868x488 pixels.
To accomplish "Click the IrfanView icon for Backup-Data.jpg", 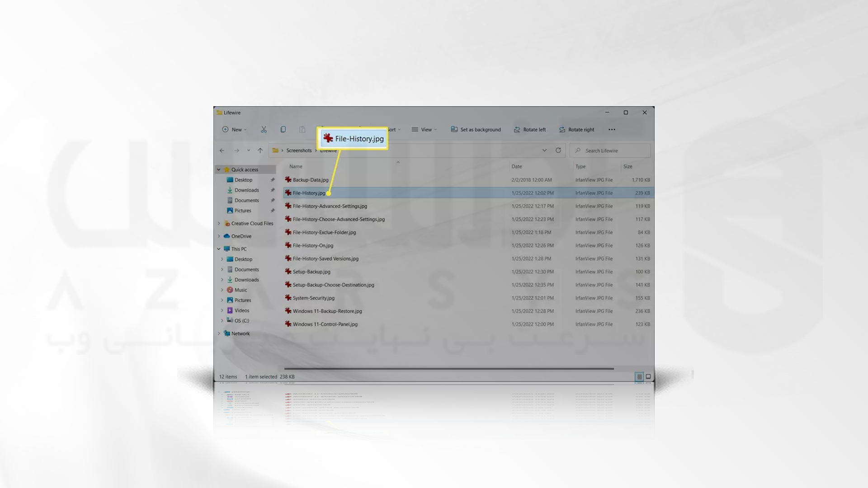I will point(288,179).
